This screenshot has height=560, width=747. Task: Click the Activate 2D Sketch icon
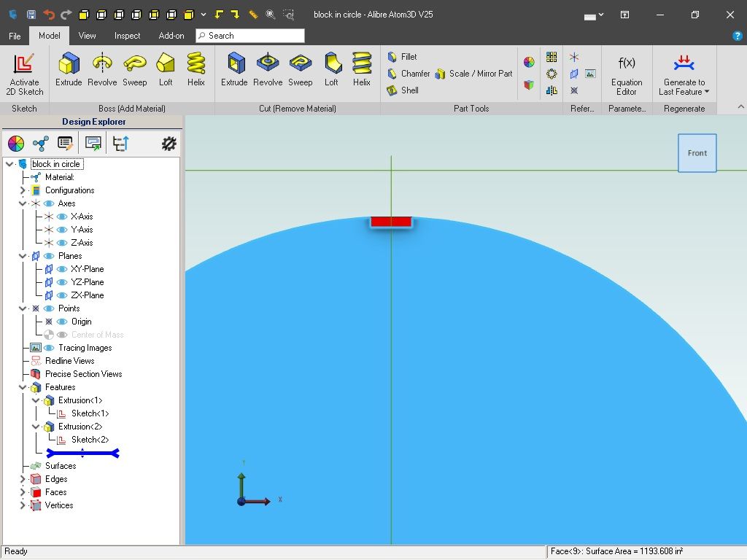(x=24, y=64)
